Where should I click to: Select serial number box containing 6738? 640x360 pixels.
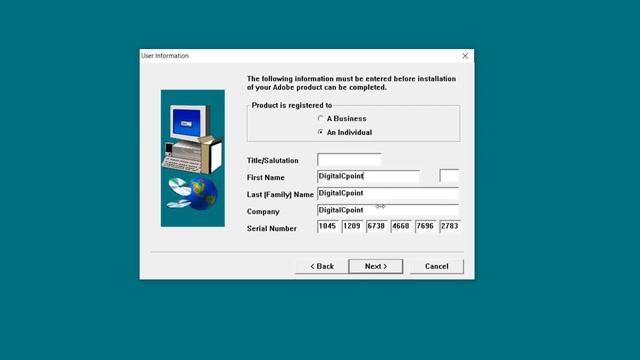377,227
